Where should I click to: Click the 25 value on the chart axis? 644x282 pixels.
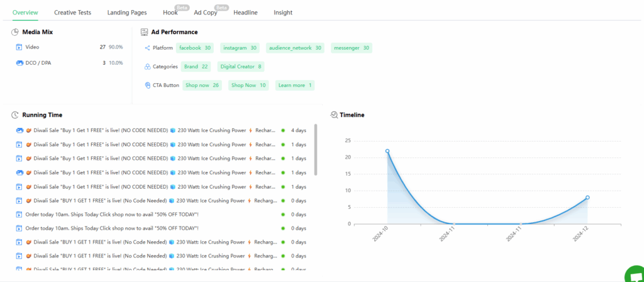[348, 141]
